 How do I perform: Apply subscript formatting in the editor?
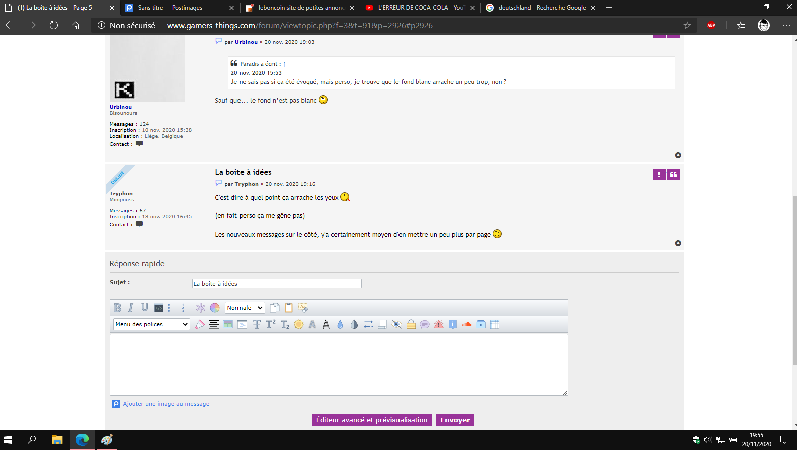click(x=285, y=324)
